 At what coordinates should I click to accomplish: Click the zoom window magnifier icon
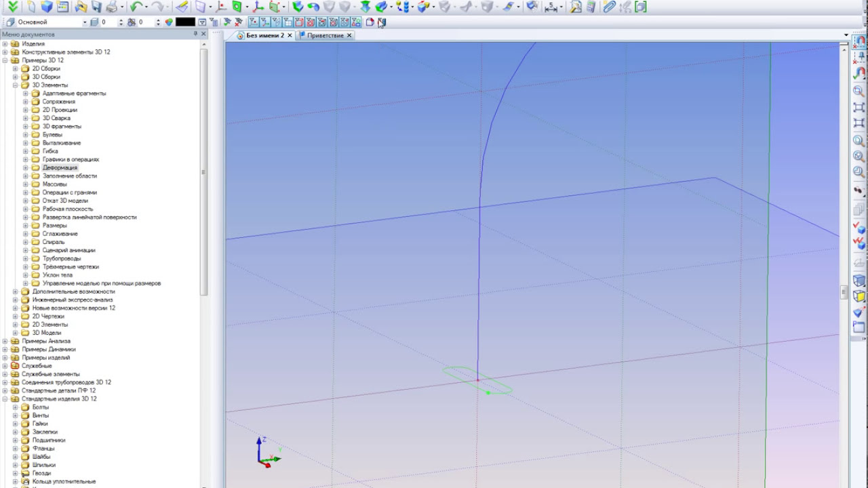click(859, 91)
